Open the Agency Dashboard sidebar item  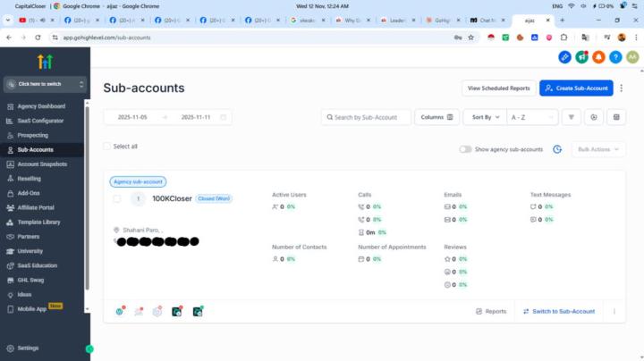pyautogui.click(x=41, y=106)
